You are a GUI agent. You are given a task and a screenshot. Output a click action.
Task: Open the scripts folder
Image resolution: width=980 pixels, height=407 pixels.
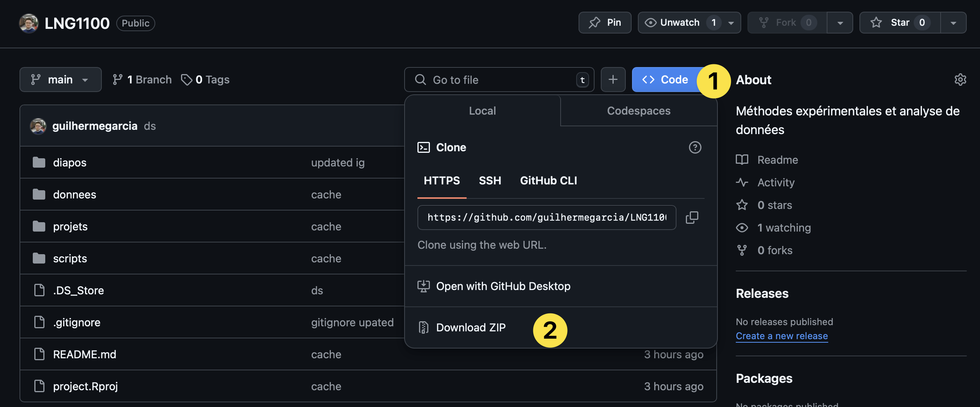pyautogui.click(x=70, y=258)
